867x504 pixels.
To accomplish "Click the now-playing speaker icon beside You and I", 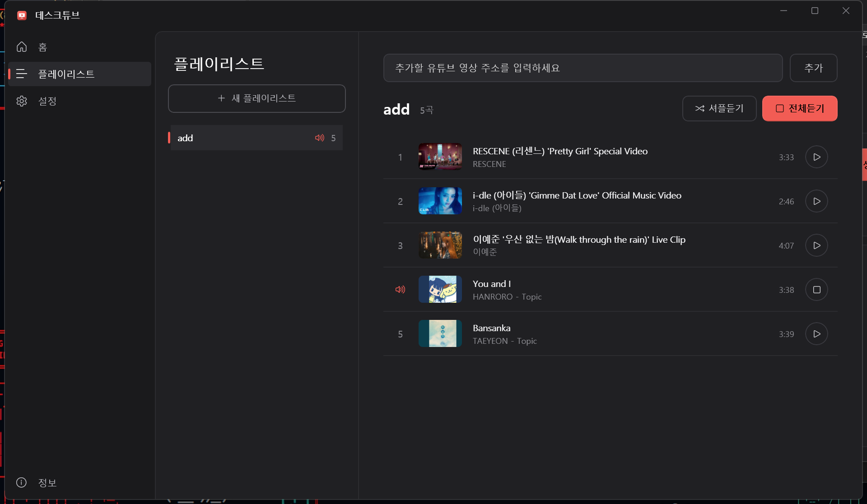I will (400, 290).
